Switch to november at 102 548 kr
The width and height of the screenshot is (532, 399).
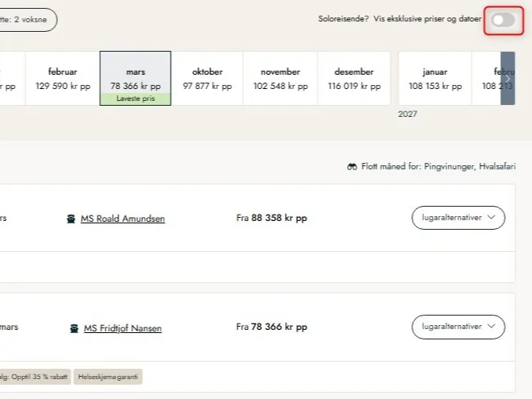click(x=280, y=78)
